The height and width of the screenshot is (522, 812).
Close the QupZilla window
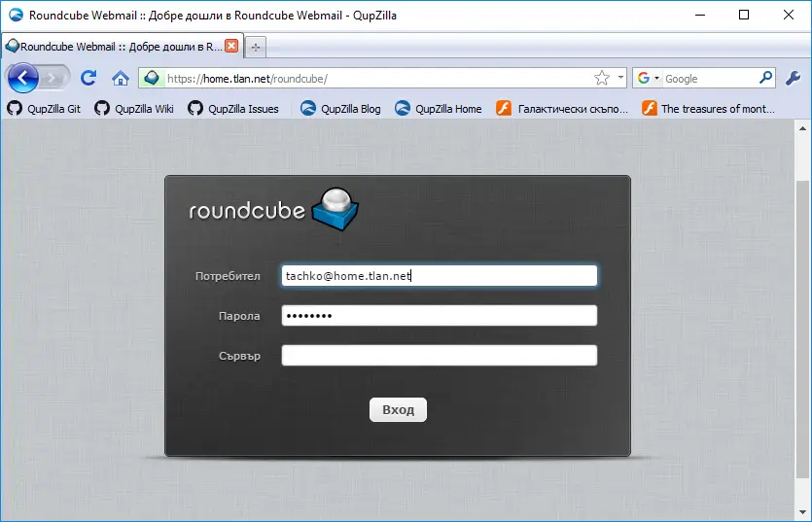point(789,15)
